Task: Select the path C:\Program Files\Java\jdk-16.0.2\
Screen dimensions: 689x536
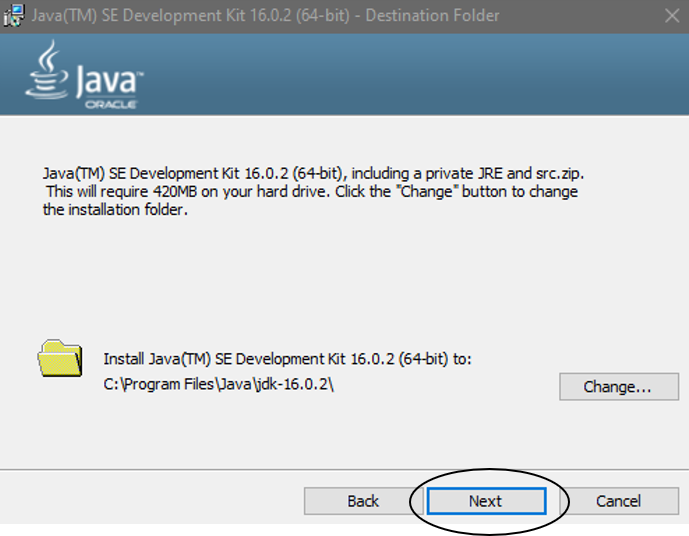Action: pyautogui.click(x=219, y=384)
